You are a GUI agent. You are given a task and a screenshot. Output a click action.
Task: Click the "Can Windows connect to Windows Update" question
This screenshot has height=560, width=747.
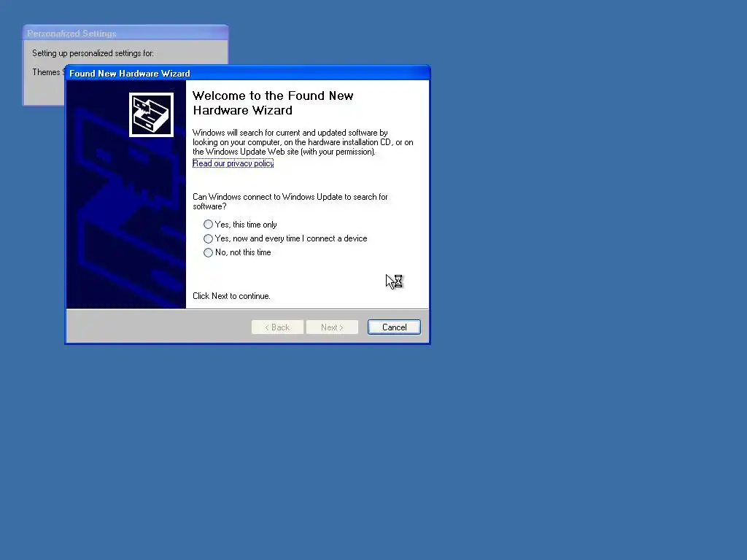(290, 201)
